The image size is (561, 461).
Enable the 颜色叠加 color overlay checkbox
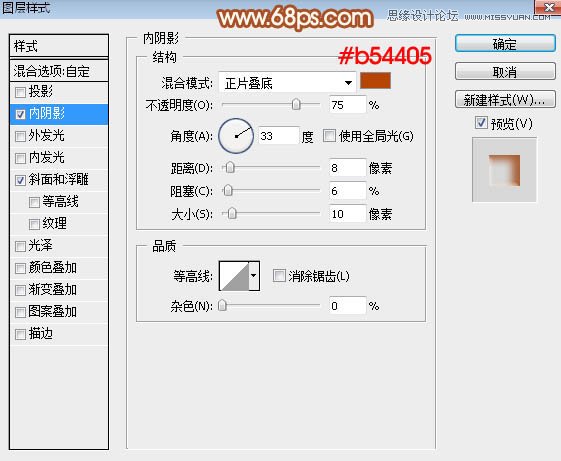click(x=20, y=268)
